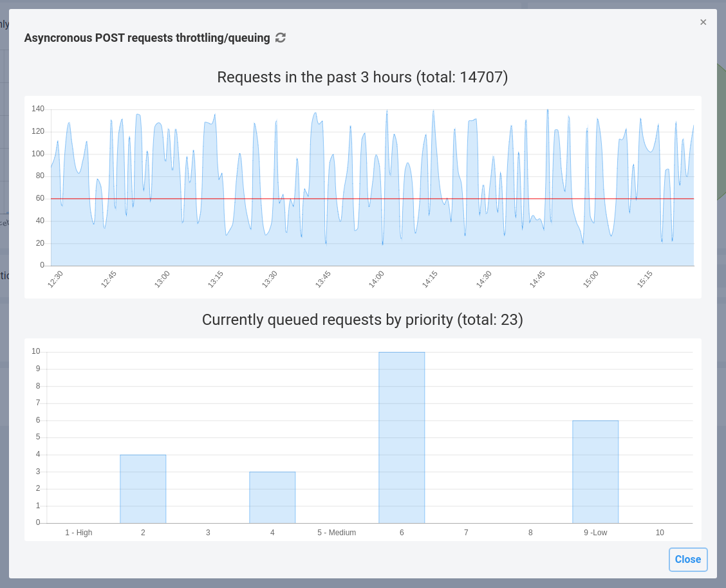
Task: Click the 120 value on the requests y-axis
Action: coord(38,131)
